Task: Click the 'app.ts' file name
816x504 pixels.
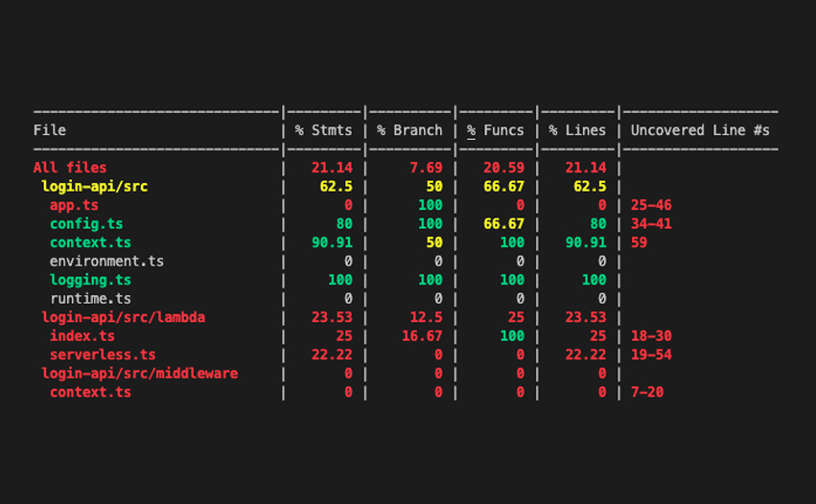Action: [74, 205]
